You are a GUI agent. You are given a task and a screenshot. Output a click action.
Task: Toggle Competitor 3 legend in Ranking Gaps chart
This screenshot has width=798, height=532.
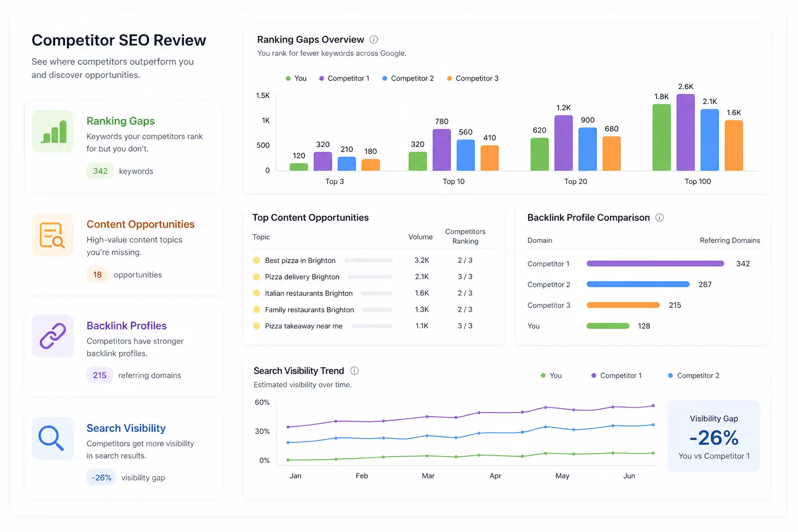click(473, 78)
